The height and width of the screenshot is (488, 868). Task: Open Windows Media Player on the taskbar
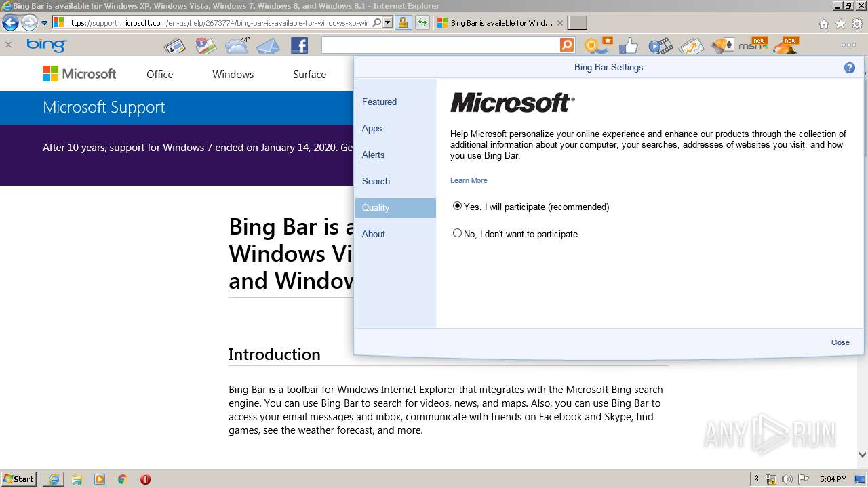(100, 479)
